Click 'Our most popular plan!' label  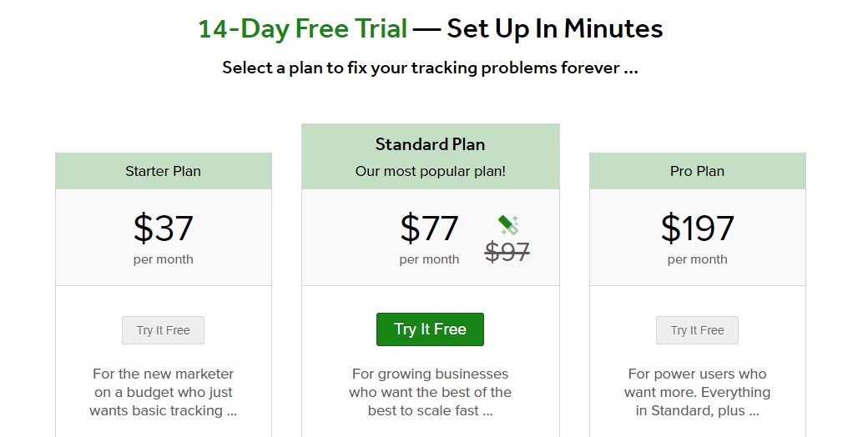(x=430, y=171)
